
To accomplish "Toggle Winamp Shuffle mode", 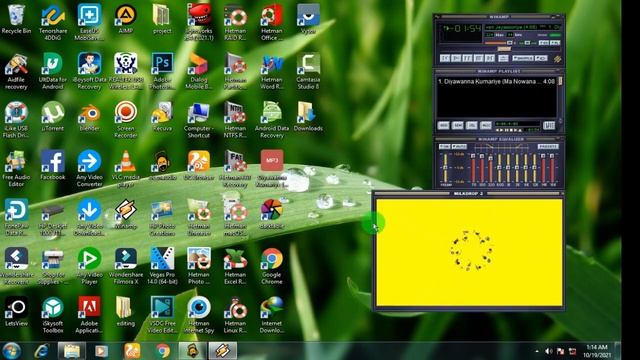I will pos(523,58).
